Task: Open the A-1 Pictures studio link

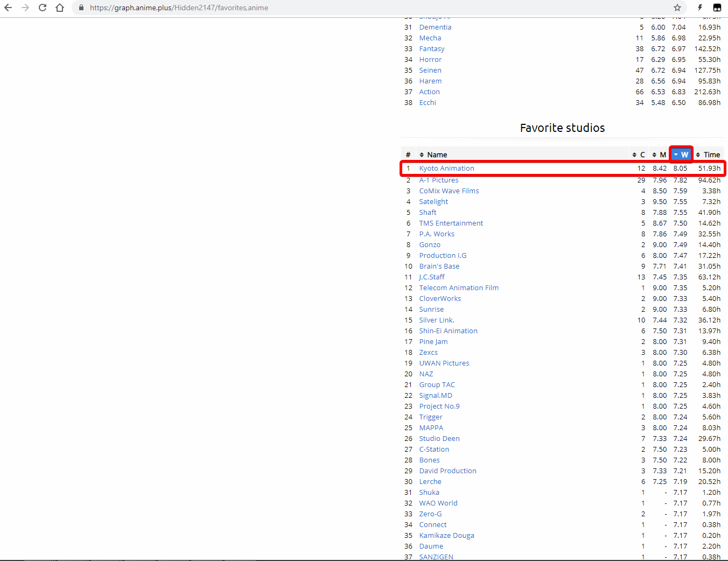Action: pos(439,180)
